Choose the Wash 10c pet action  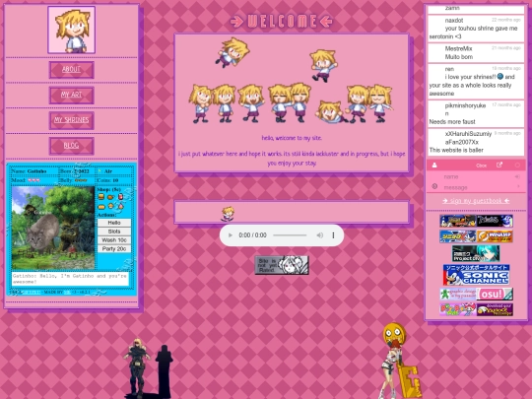tap(114, 240)
